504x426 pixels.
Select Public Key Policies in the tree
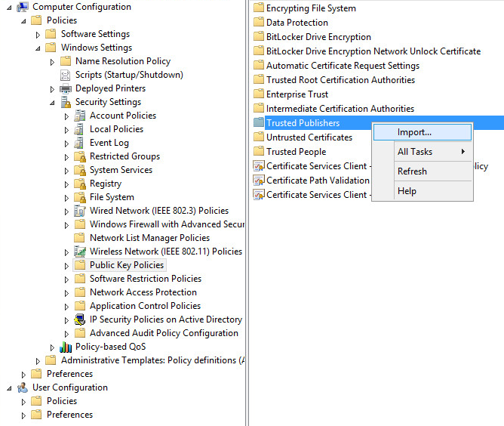click(x=126, y=265)
